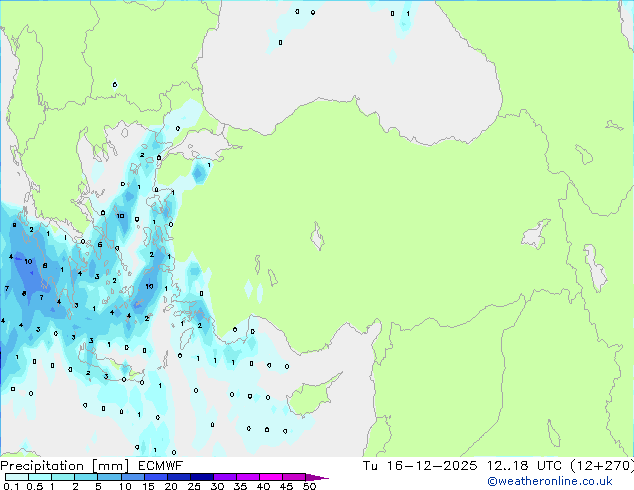This screenshot has height=490, width=634.
Task: Click the 20–25 mm legend swatch
Action: pyautogui.click(x=178, y=477)
